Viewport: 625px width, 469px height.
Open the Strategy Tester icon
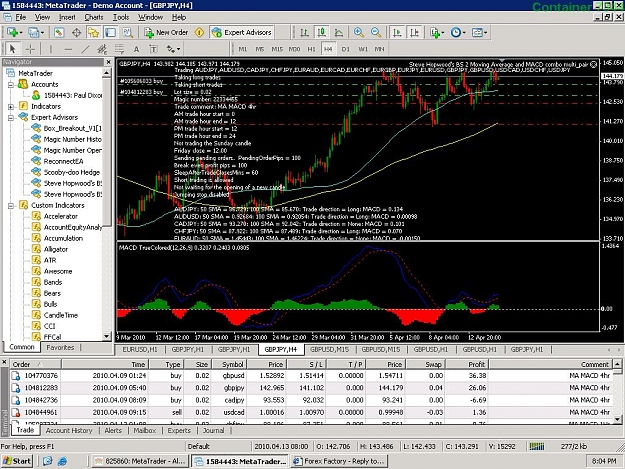coord(128,32)
